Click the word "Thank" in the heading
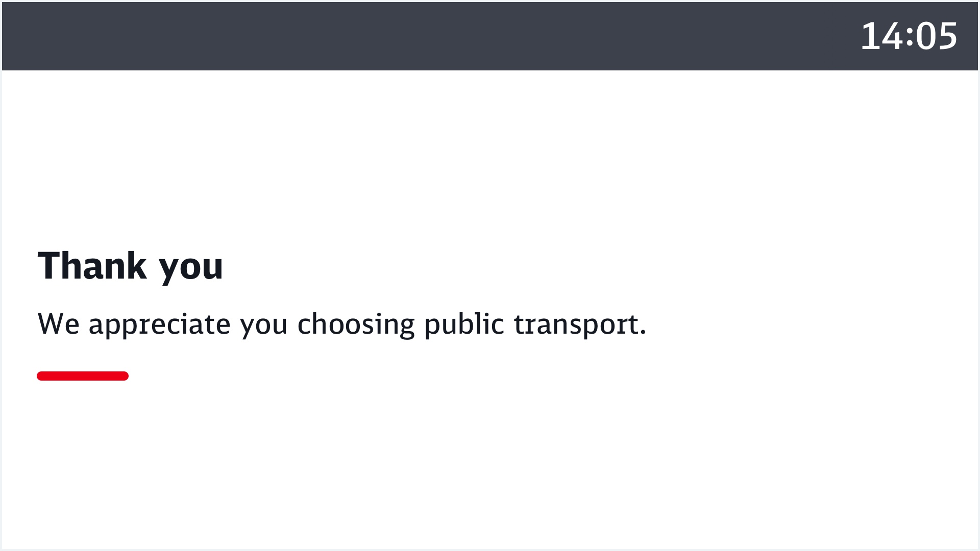This screenshot has height=551, width=980. coord(92,266)
